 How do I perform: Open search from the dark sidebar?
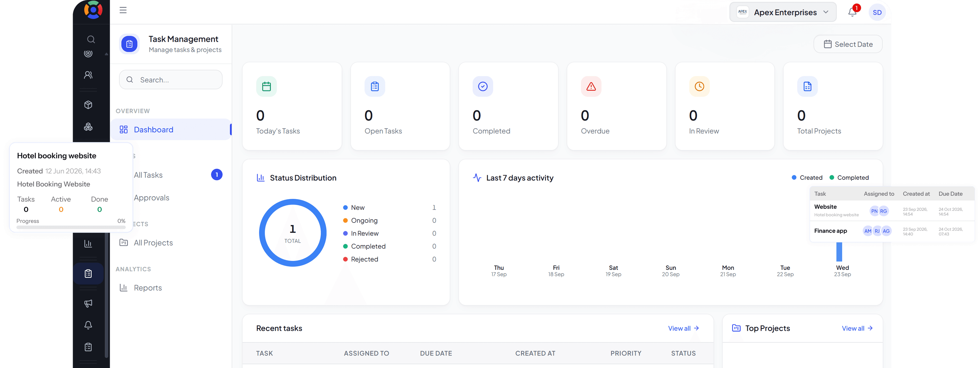coord(91,39)
